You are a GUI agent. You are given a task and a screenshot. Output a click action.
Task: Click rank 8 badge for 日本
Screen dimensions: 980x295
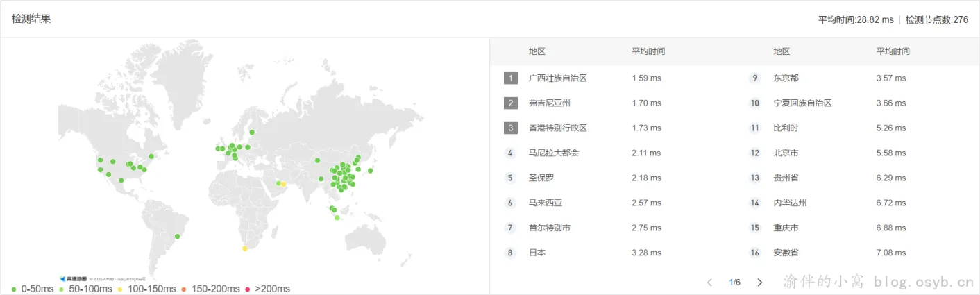click(x=511, y=253)
